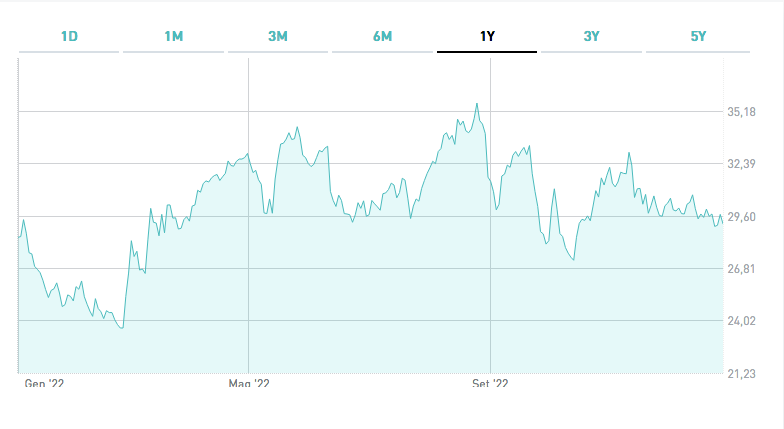This screenshot has height=429, width=784.
Task: Select the 24,02 price axis label
Action: 741,321
